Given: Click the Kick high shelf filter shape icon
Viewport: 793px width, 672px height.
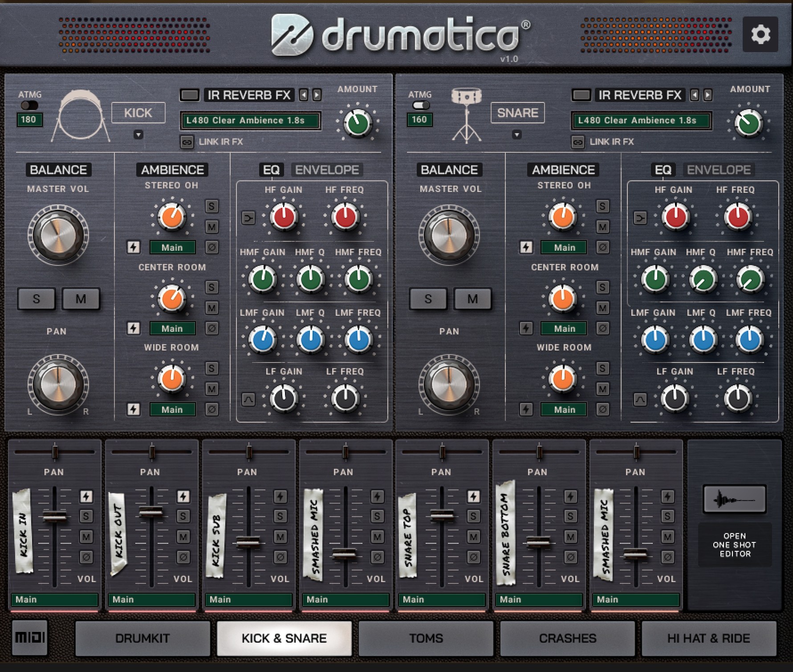Looking at the screenshot, I should pyautogui.click(x=248, y=218).
